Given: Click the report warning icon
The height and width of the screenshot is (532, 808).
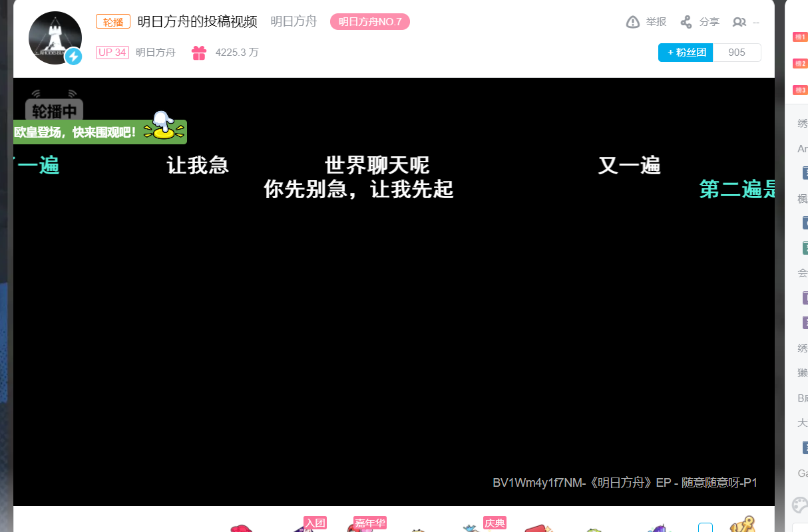Looking at the screenshot, I should tap(633, 22).
